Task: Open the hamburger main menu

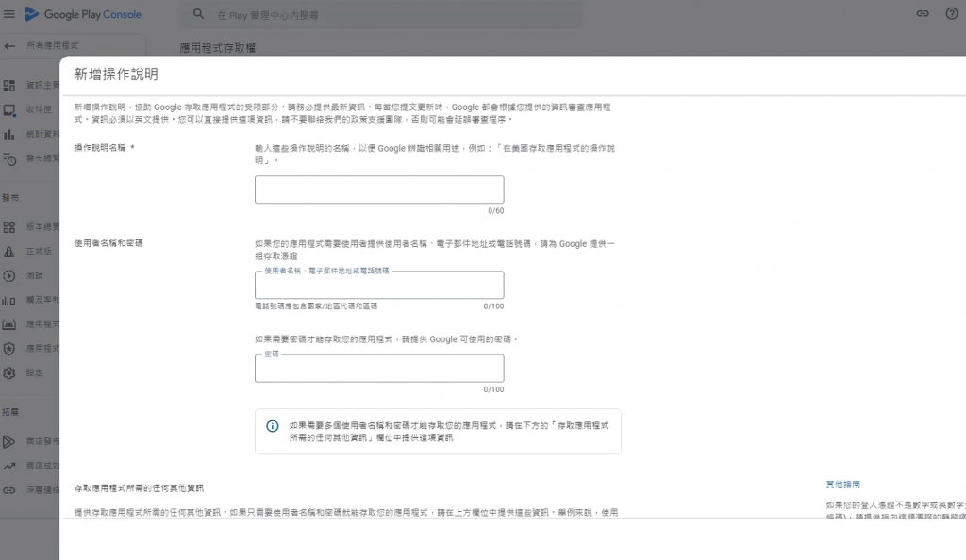Action: (9, 13)
